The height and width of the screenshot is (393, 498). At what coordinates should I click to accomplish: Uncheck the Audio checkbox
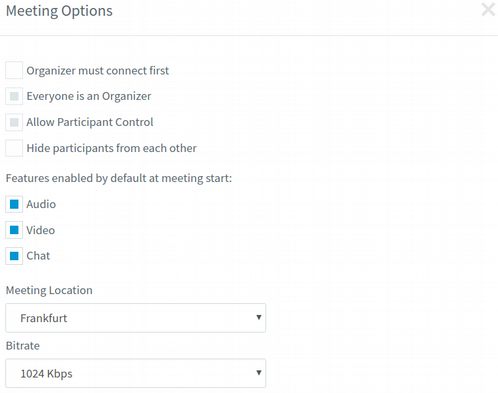14,204
